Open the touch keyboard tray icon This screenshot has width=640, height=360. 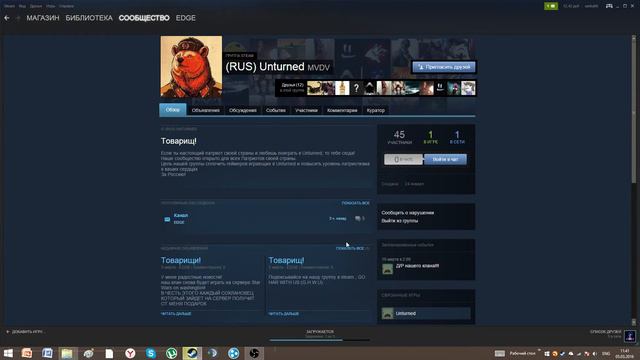tap(500, 353)
